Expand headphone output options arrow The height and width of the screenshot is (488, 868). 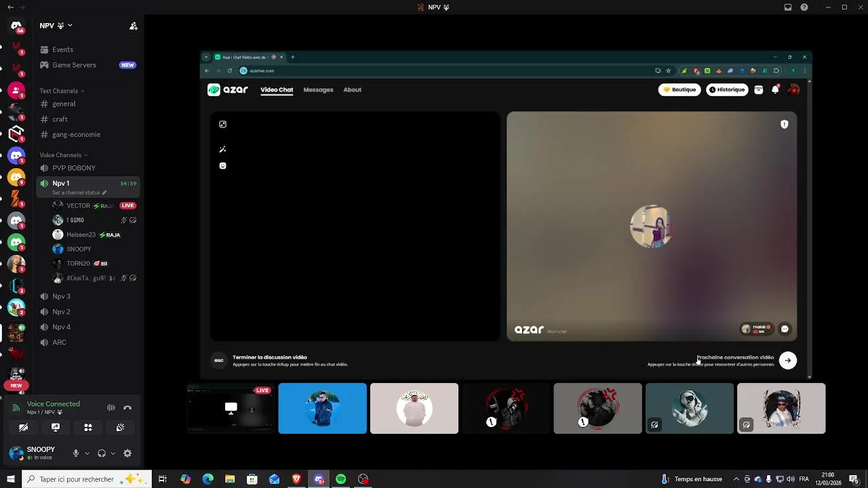pos(113,453)
